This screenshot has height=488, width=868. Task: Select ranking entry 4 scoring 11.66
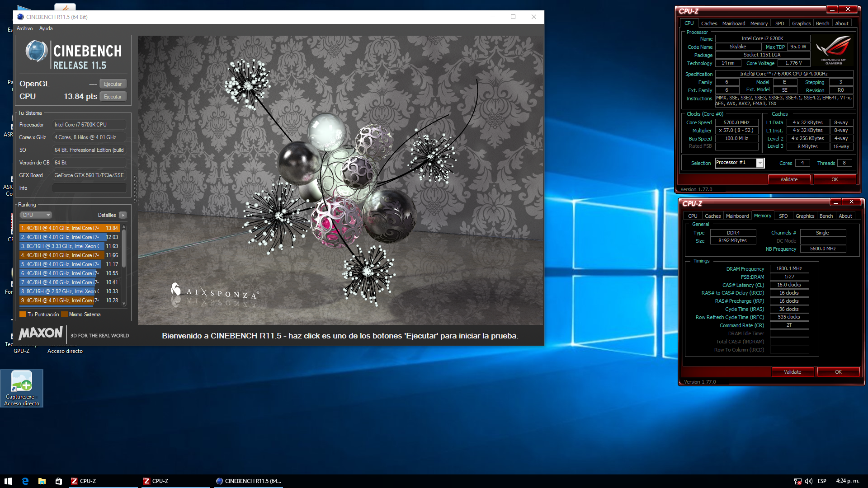tap(70, 255)
